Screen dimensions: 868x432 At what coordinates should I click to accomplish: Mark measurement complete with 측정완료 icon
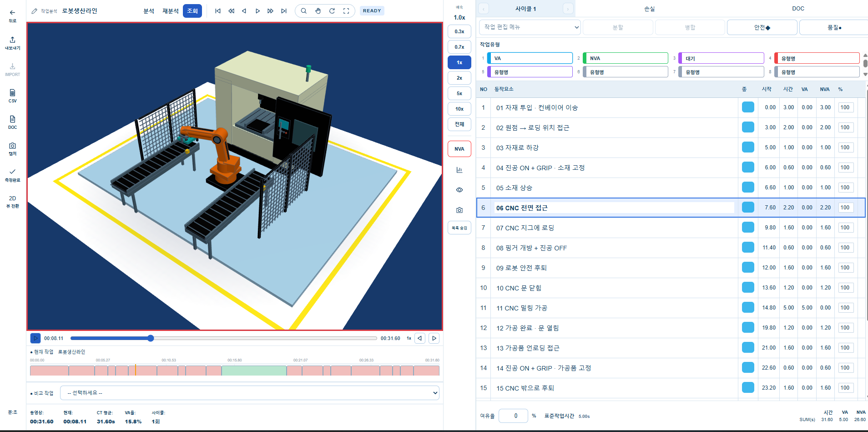coord(12,175)
